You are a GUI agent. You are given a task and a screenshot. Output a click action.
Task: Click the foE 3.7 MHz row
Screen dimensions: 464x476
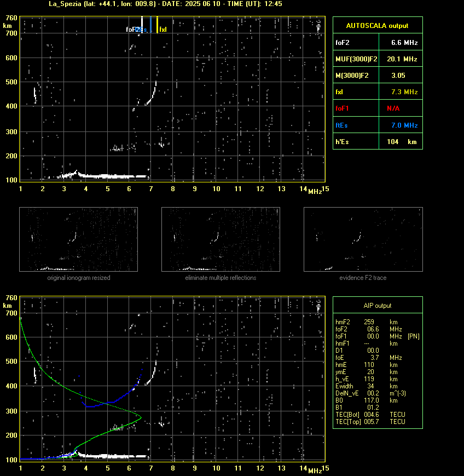368,358
